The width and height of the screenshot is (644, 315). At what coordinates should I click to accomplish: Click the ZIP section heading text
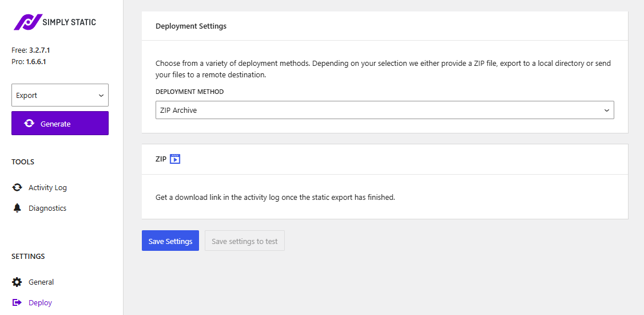tap(161, 159)
